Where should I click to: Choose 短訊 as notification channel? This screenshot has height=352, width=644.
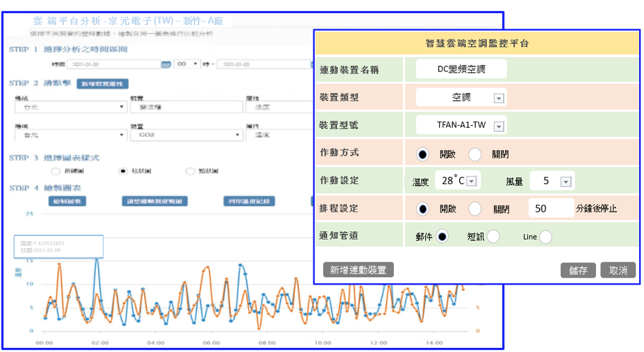(493, 237)
